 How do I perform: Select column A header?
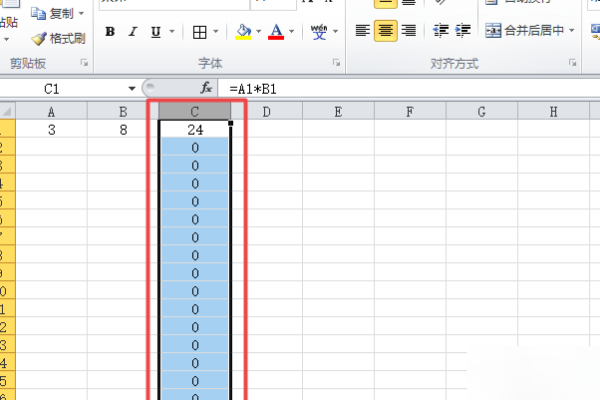51,112
